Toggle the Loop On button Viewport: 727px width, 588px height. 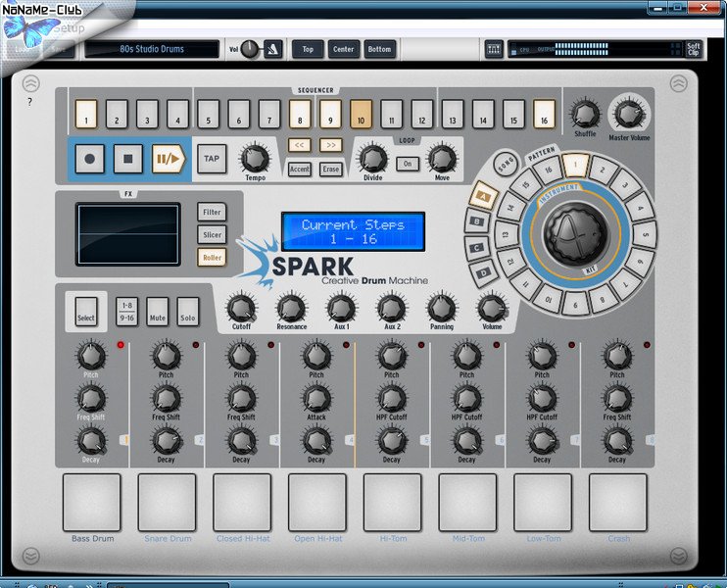(x=407, y=164)
